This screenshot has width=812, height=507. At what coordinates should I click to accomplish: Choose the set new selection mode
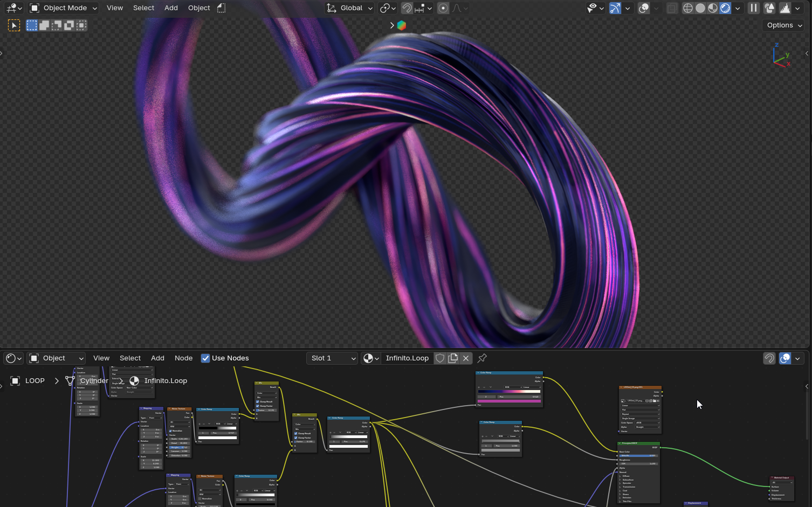32,25
